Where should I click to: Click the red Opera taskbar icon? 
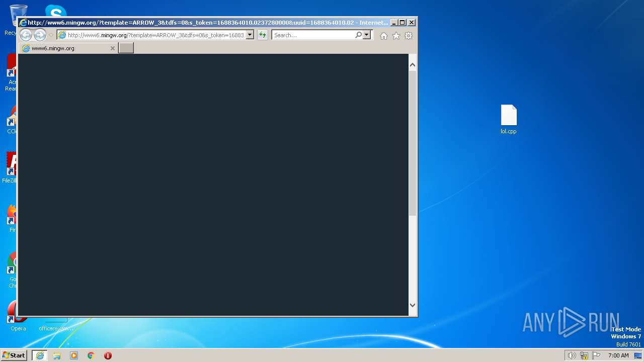tap(108, 355)
